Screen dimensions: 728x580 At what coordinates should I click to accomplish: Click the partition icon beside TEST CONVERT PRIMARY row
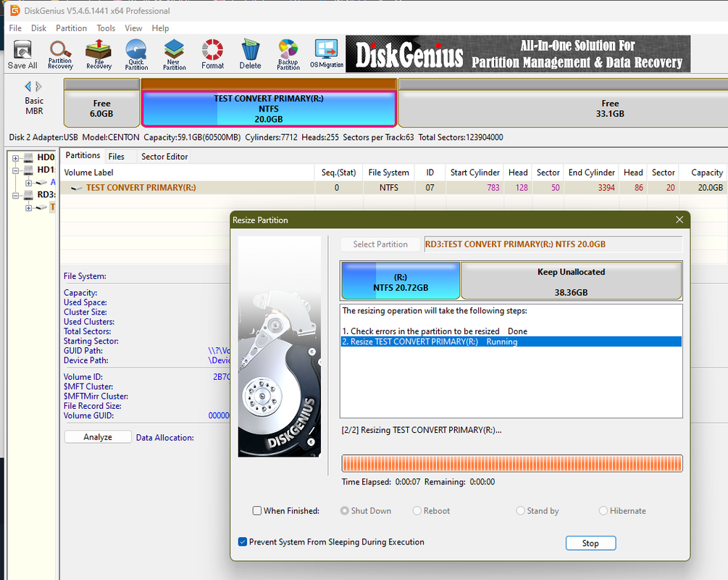(77, 188)
